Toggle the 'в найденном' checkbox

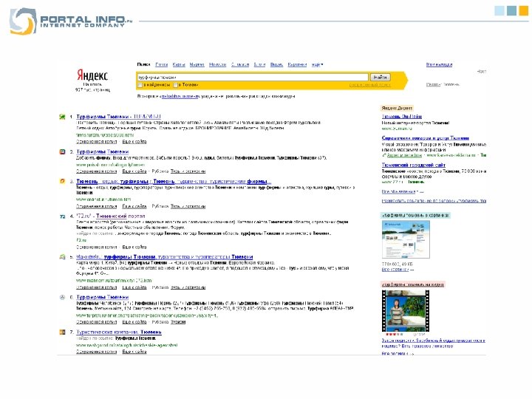click(140, 85)
